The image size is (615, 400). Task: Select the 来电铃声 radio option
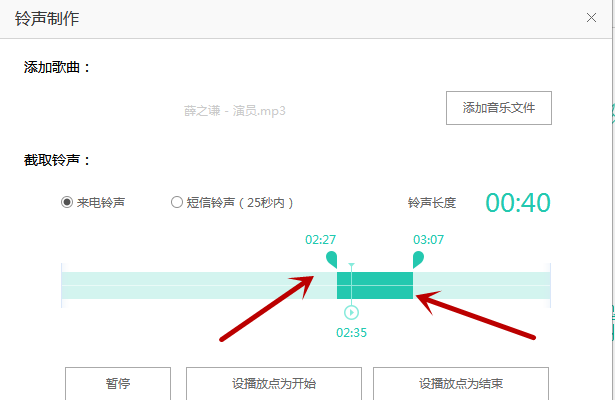tap(67, 202)
